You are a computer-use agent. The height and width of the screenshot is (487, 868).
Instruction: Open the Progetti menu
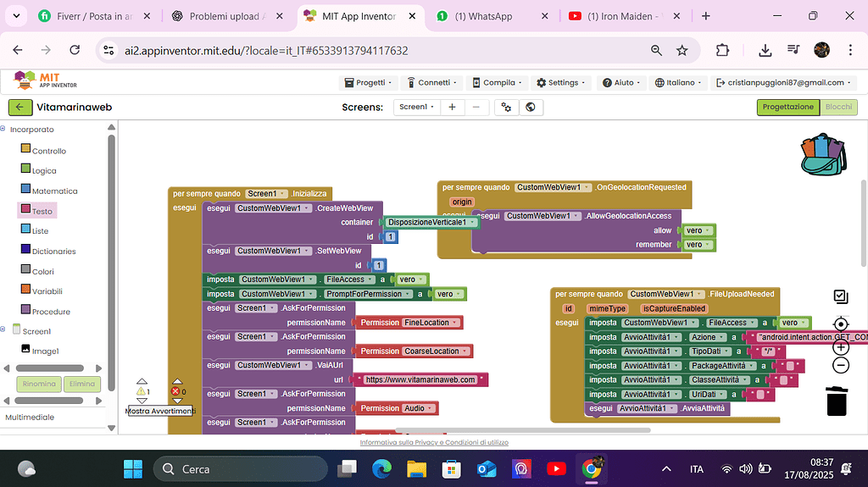click(368, 82)
